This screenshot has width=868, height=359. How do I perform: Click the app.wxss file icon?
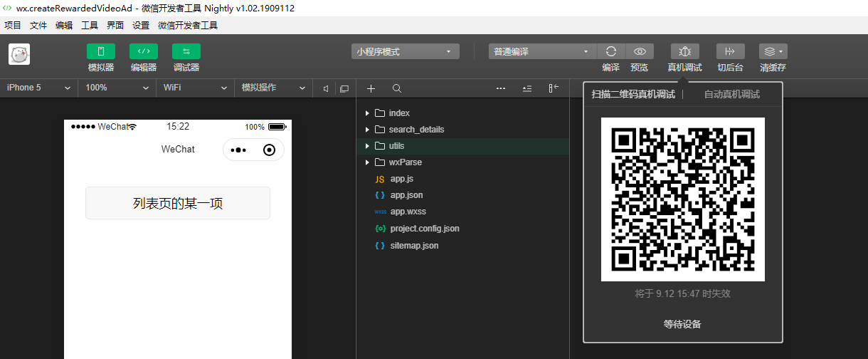click(x=381, y=212)
